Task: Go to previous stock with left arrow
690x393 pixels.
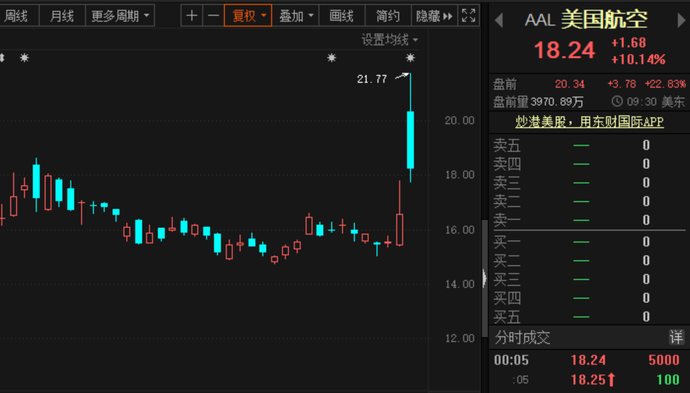Action: [499, 20]
